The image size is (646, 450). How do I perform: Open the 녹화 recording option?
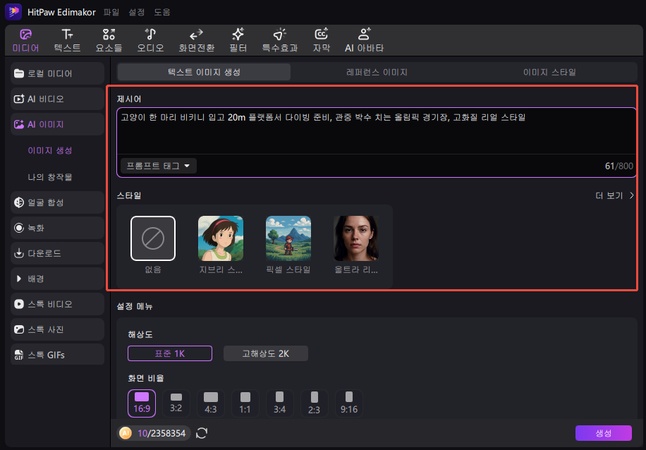(57, 228)
